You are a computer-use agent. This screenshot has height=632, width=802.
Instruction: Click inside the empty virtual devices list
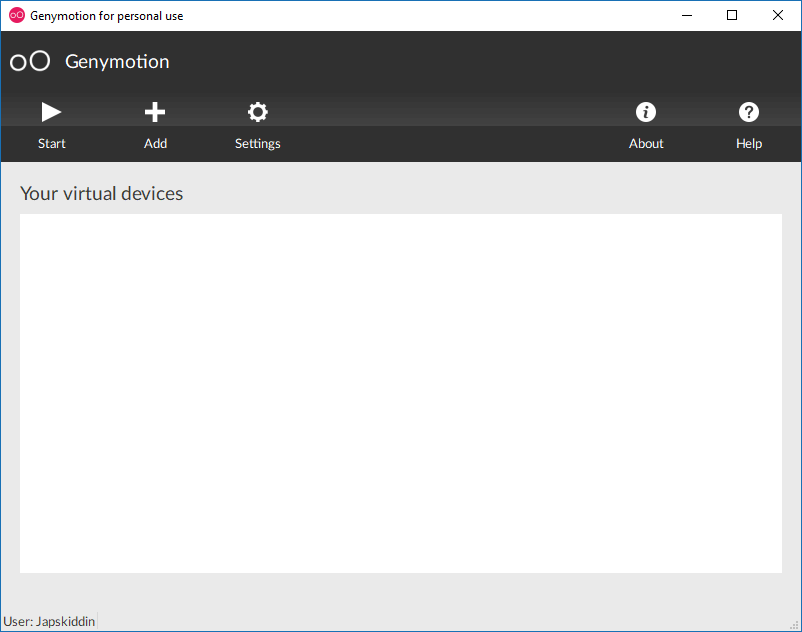click(x=400, y=393)
